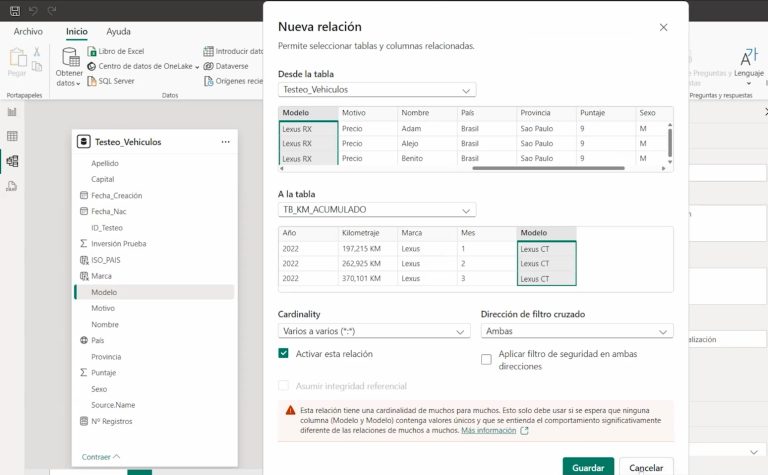Click the Redo arrow icon
This screenshot has height=475, width=768.
[x=51, y=10]
